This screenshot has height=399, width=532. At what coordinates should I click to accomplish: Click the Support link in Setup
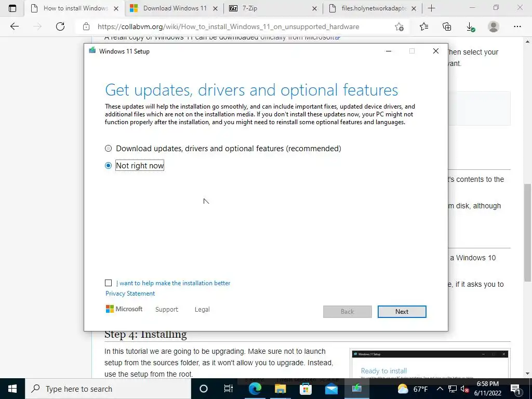[x=167, y=310]
